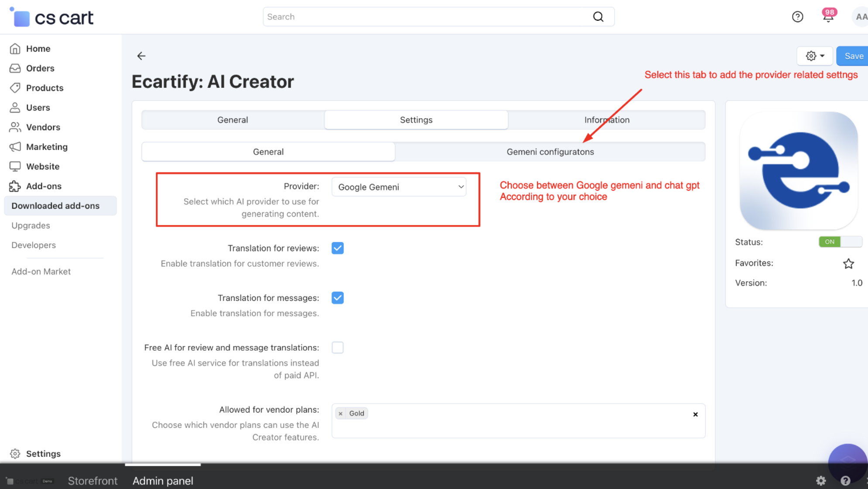Click the Users person icon

15,107
